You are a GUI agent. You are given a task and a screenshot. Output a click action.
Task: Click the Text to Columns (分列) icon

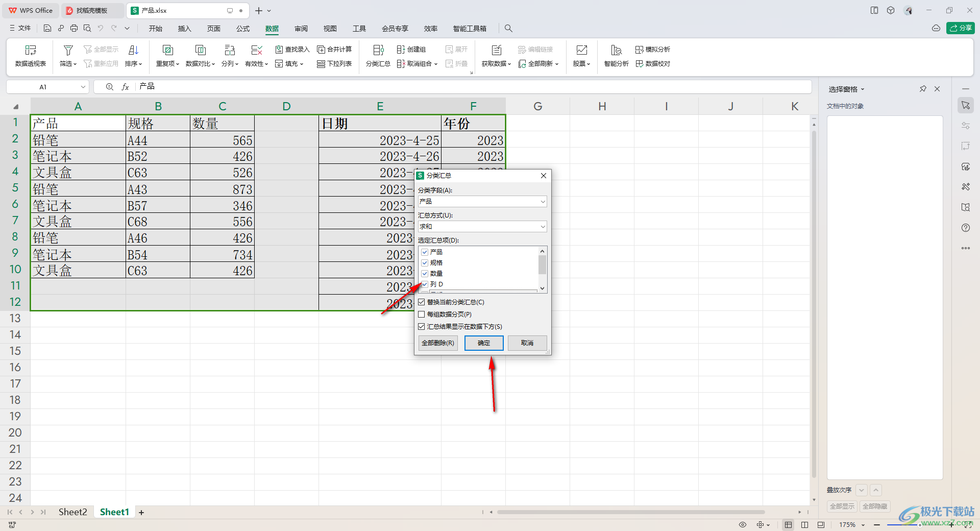[x=230, y=50]
